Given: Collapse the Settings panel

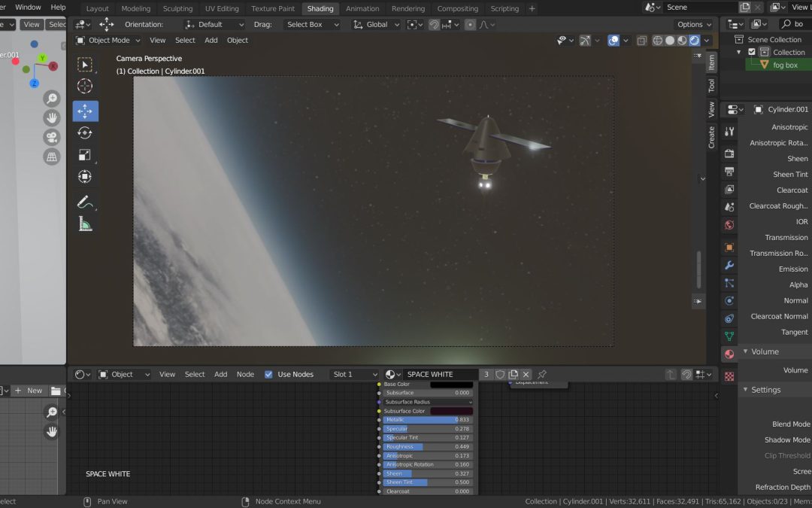Looking at the screenshot, I should [745, 390].
